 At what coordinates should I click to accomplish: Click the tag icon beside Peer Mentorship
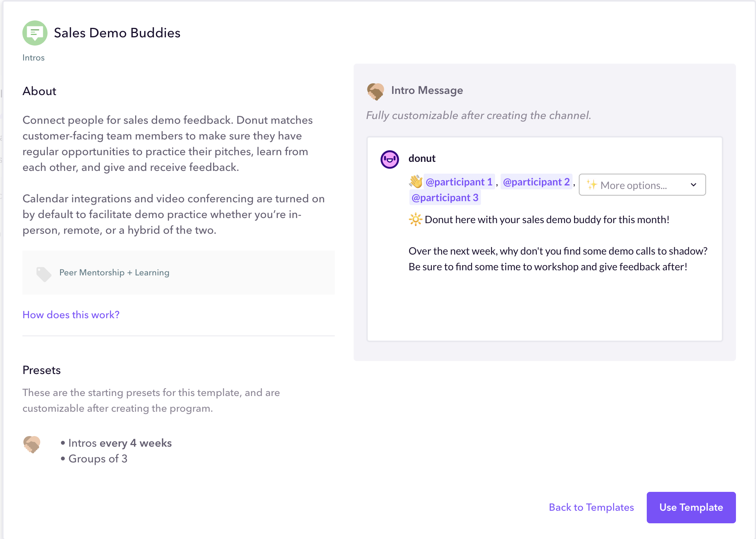click(44, 274)
